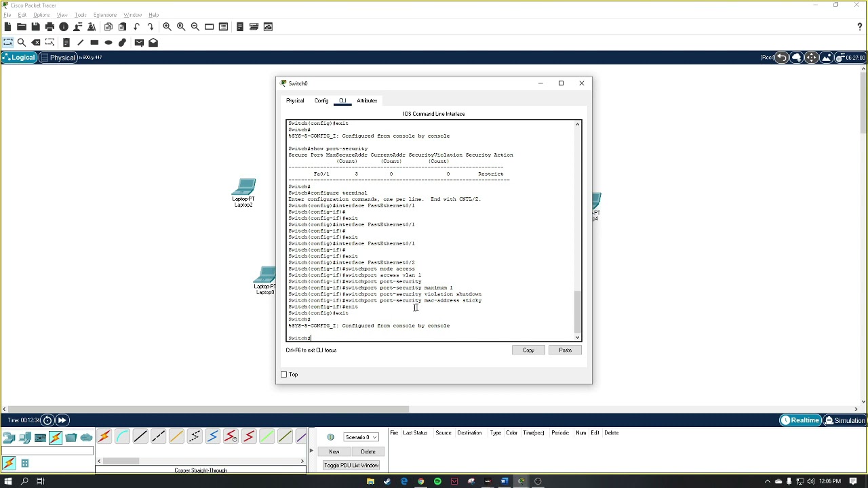Image resolution: width=868 pixels, height=488 pixels.
Task: Go back a level with the navigation arrow
Action: pyautogui.click(x=782, y=58)
